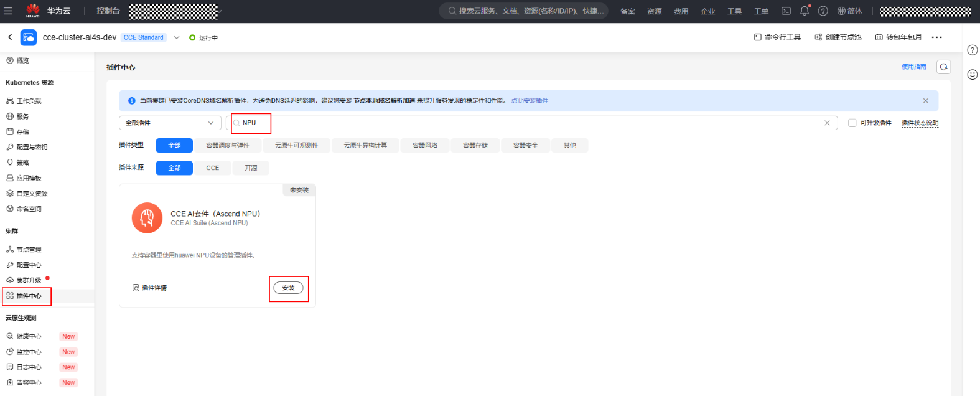
Task: Click 安装 to install Ascend NPU add-on
Action: point(289,288)
